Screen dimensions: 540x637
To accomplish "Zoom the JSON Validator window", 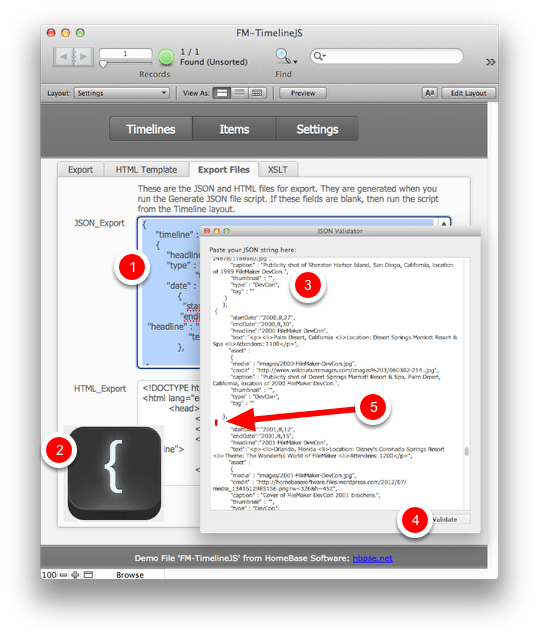I will click(x=226, y=231).
